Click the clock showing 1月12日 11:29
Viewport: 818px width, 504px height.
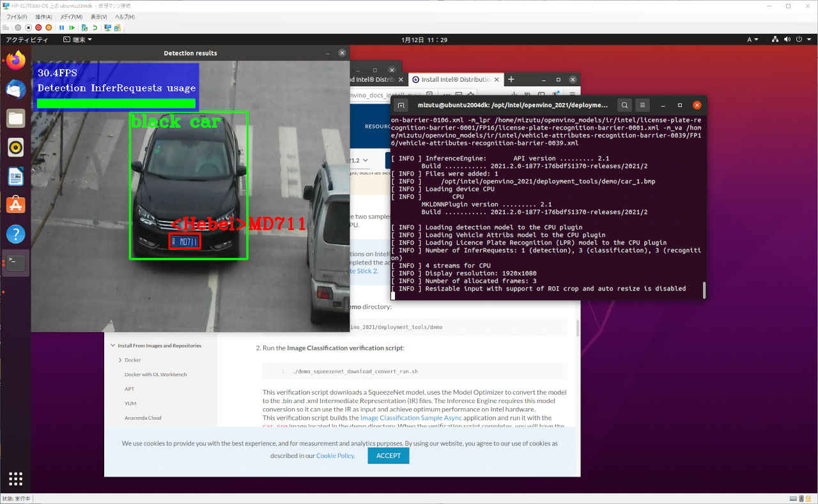pos(424,40)
